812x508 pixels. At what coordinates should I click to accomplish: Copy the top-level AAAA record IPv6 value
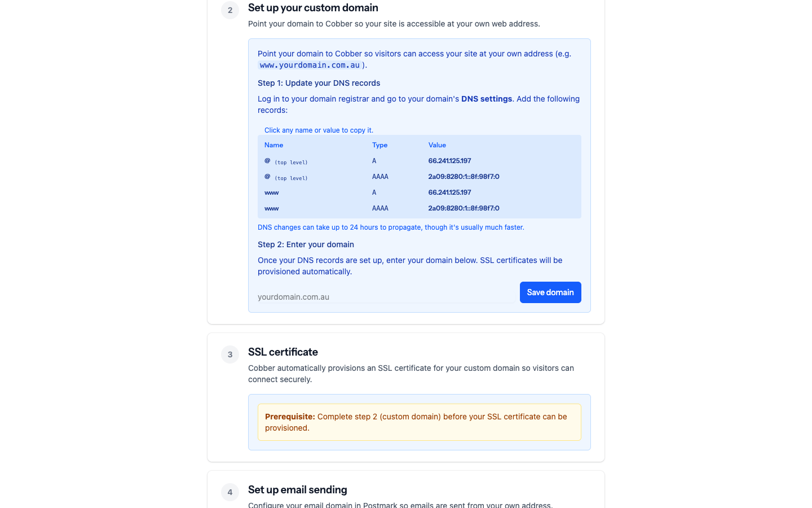pyautogui.click(x=464, y=177)
